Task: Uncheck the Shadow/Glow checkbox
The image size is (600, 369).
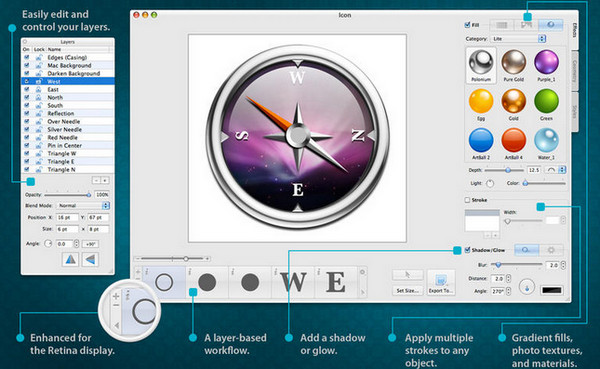Action: click(467, 250)
